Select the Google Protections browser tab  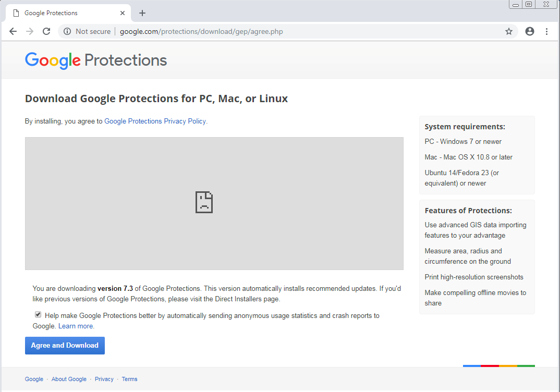click(x=63, y=13)
